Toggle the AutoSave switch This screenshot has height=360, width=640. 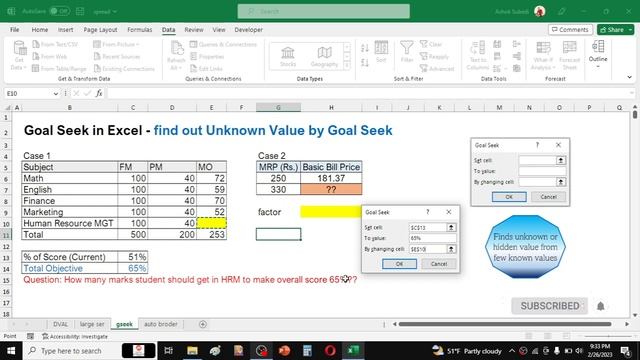pyautogui.click(x=60, y=11)
